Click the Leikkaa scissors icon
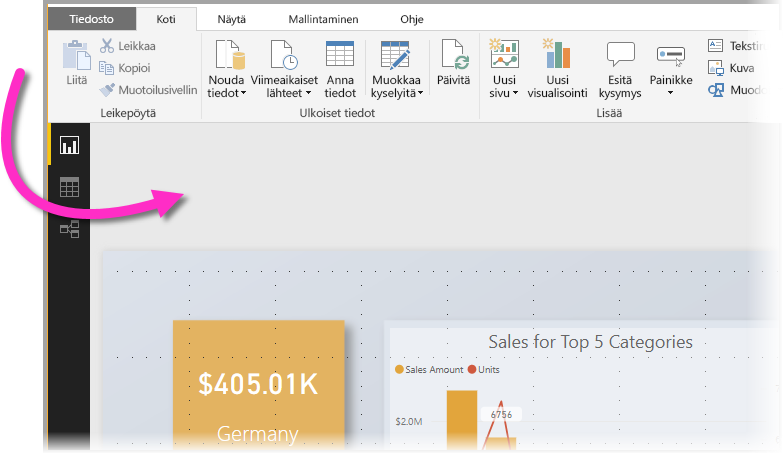 107,46
